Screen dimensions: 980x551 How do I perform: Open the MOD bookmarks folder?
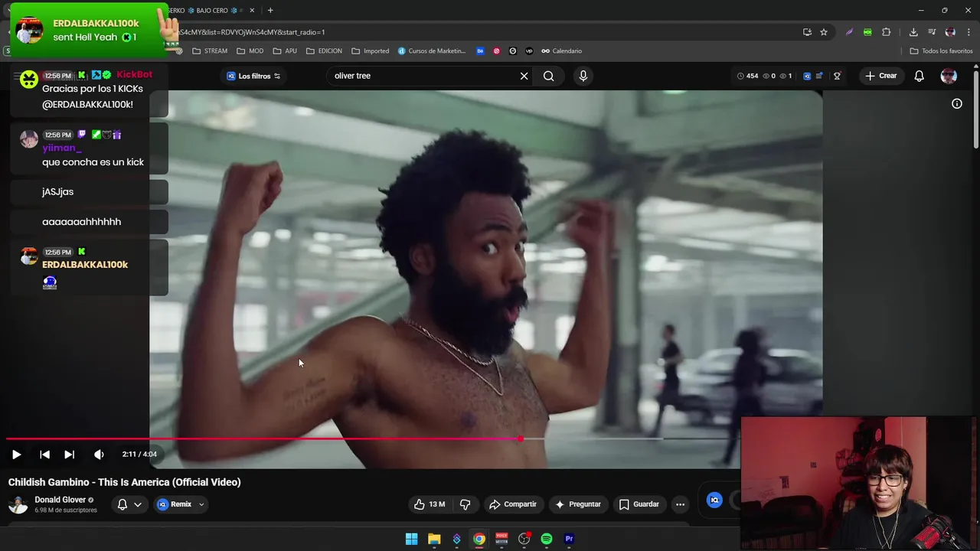(x=250, y=51)
